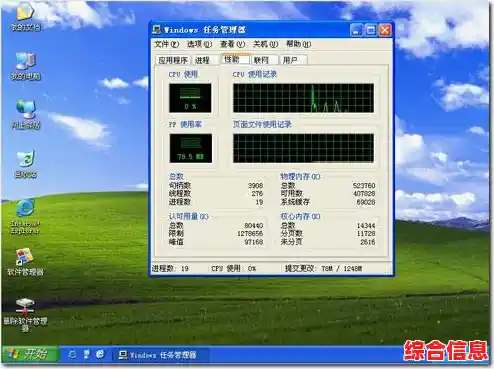The image size is (494, 369).
Task: Click the Windows 任务管理器 taskbar button
Action: [161, 355]
